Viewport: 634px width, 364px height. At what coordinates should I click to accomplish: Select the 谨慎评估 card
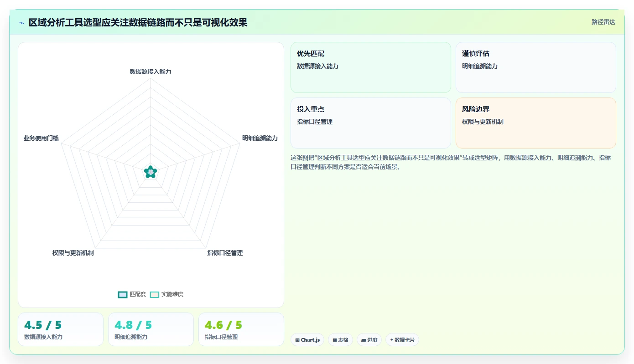(535, 67)
